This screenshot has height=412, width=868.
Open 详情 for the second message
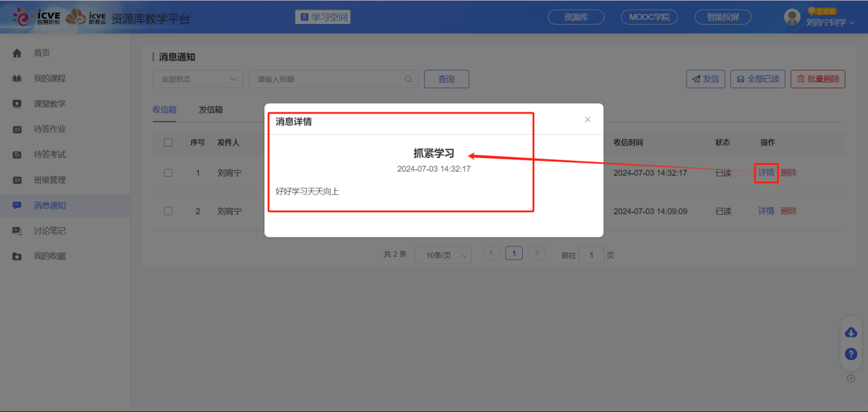(x=766, y=211)
